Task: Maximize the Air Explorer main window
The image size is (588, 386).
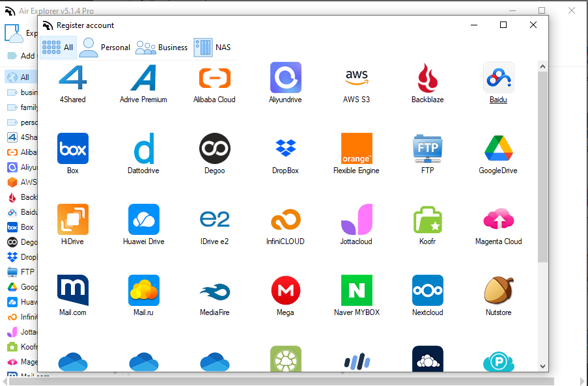Action: coord(542,10)
